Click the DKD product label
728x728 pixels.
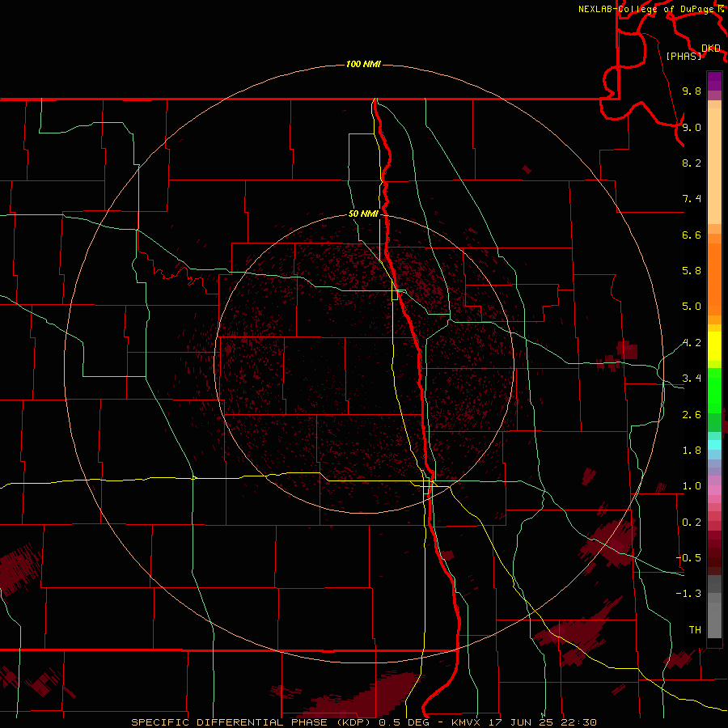[711, 49]
